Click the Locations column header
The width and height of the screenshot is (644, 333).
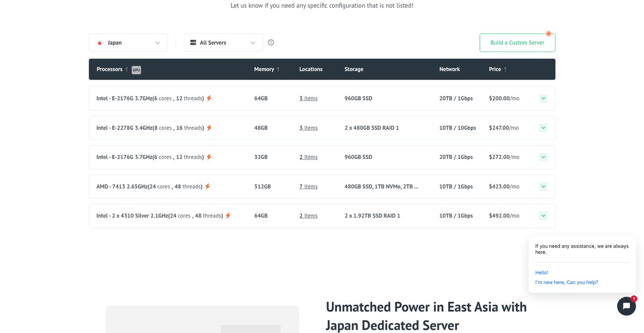311,69
